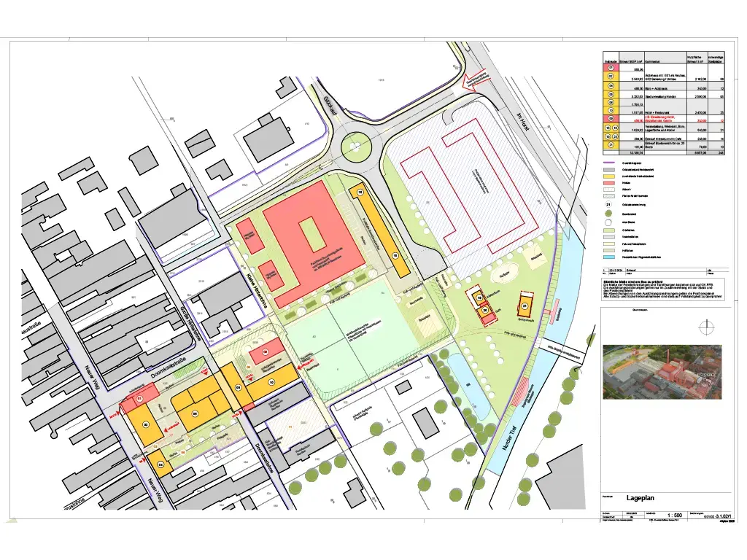Viewport: 747px width, 560px height.
Task: Click the red entrance arrow beside Im Horst
Action: [467, 80]
